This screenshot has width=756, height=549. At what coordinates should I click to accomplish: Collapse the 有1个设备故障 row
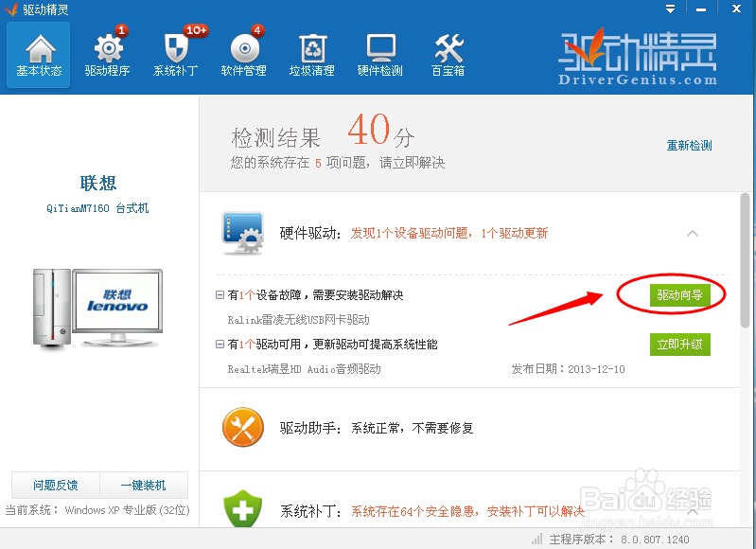pyautogui.click(x=220, y=294)
